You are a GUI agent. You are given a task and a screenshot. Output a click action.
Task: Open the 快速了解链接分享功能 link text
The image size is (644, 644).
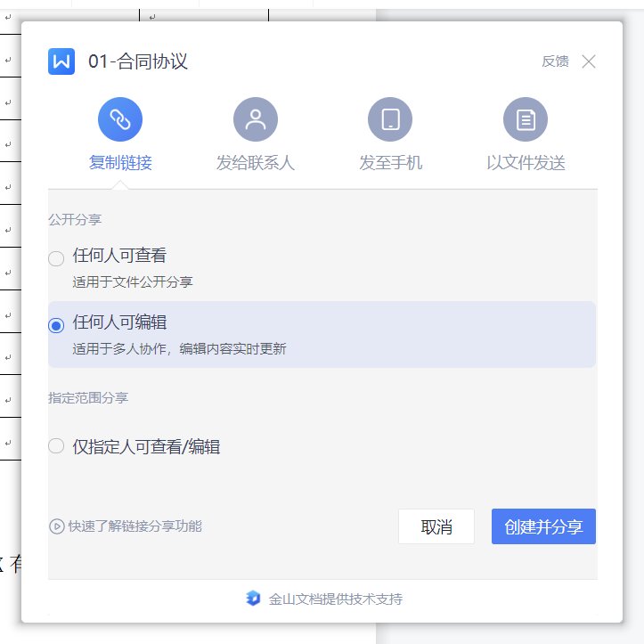pos(135,526)
